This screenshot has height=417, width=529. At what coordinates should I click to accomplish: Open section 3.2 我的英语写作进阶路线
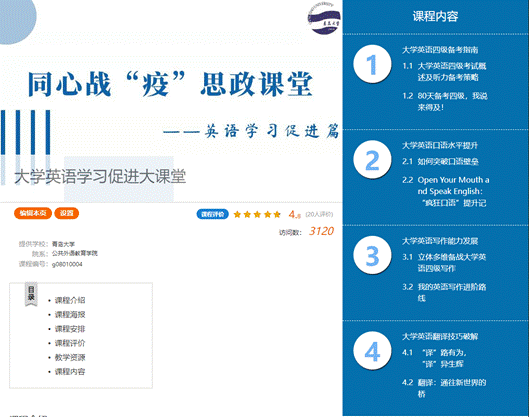pos(444,293)
